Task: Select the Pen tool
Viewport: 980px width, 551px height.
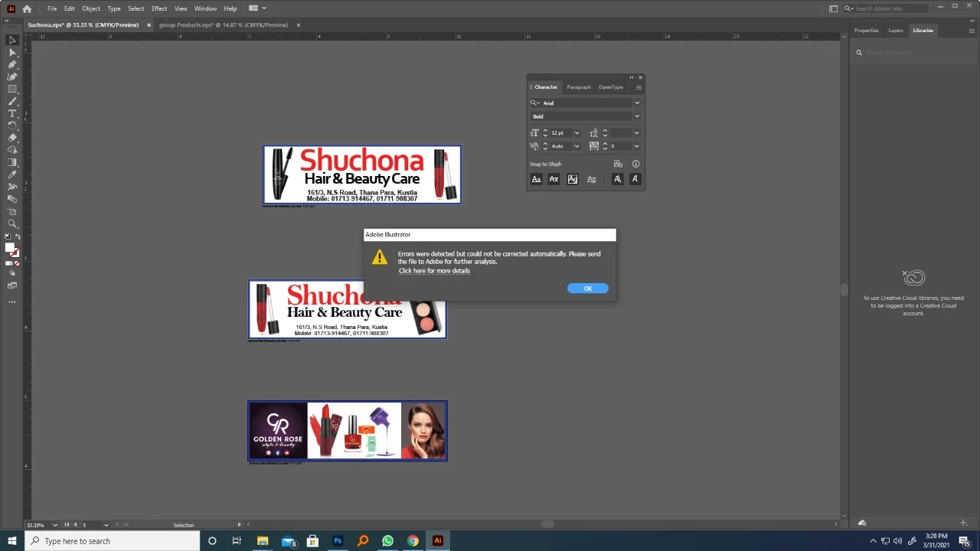Action: (x=12, y=64)
